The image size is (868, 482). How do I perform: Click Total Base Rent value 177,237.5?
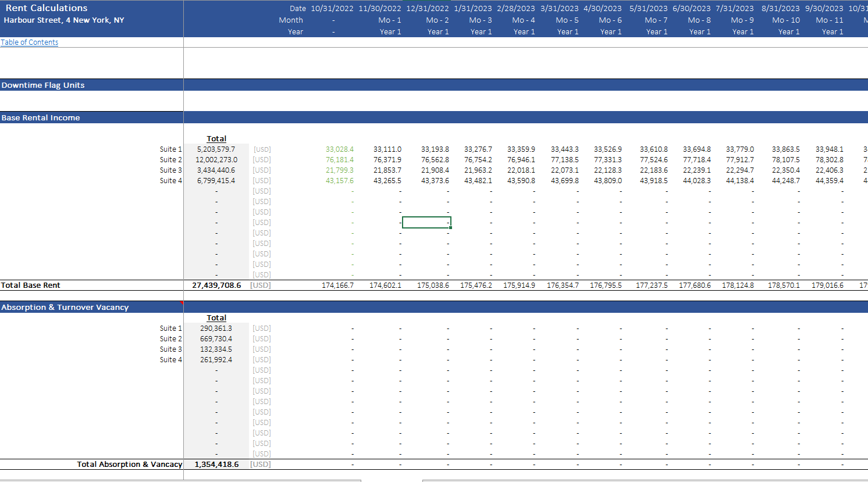[x=652, y=285]
